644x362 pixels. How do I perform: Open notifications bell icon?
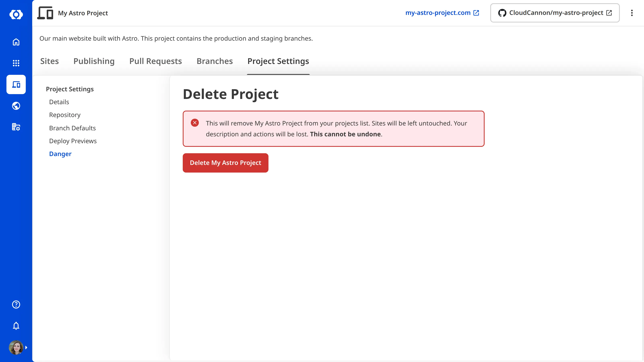coord(16,326)
